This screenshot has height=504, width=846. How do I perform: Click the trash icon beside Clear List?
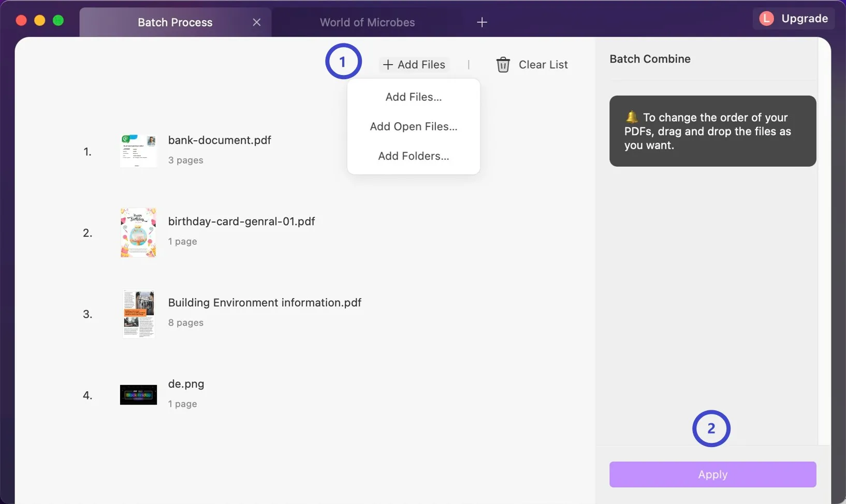click(503, 64)
